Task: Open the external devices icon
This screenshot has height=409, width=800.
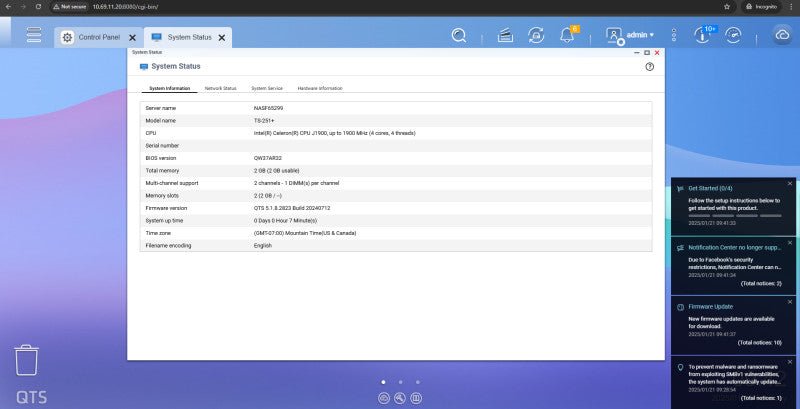Action: click(536, 35)
